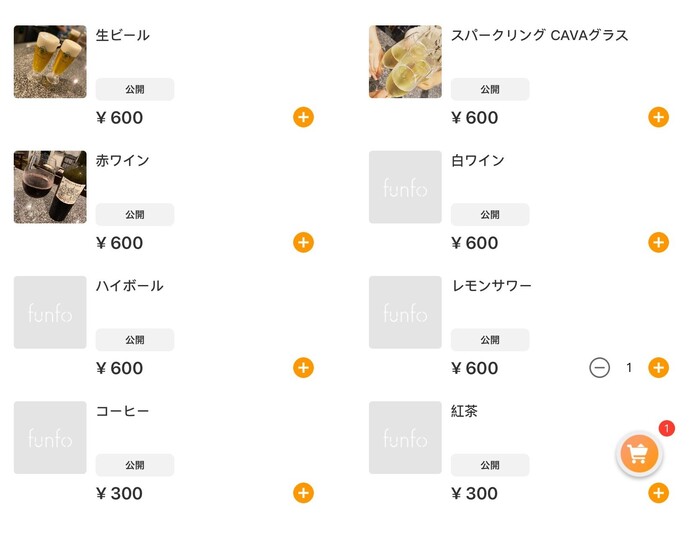700x542 pixels.
Task: Add 紅茶 to the cart
Action: [658, 493]
